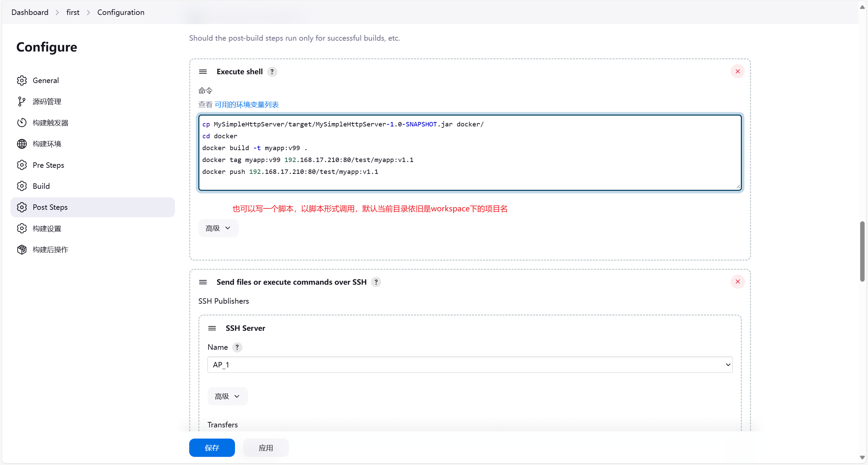Click the Apply button
Viewport: 868px width, 465px height.
tap(265, 448)
